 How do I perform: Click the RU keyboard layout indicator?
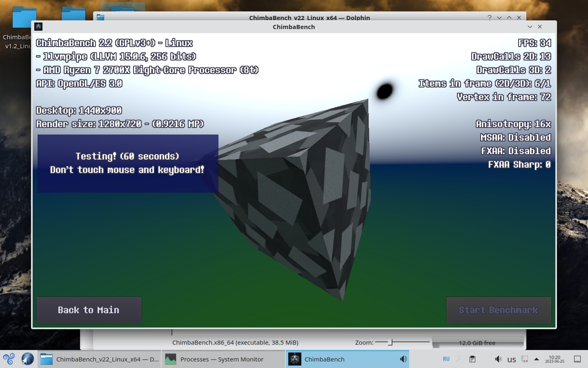pyautogui.click(x=446, y=359)
